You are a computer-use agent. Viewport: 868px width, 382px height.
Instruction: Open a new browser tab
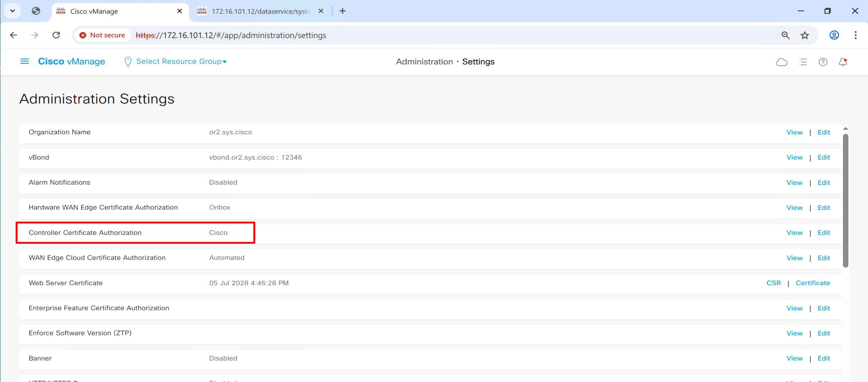[342, 11]
